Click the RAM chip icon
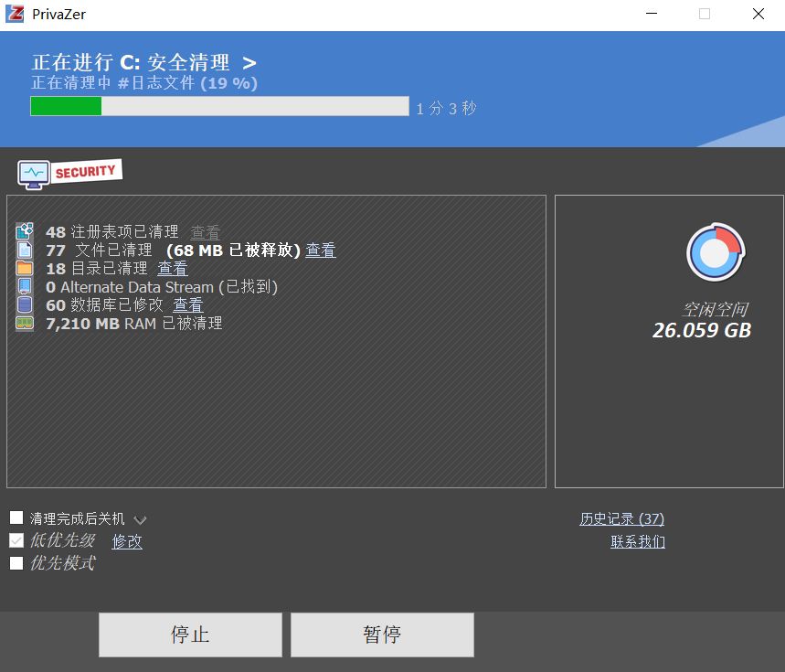The image size is (785, 672). pyautogui.click(x=25, y=323)
